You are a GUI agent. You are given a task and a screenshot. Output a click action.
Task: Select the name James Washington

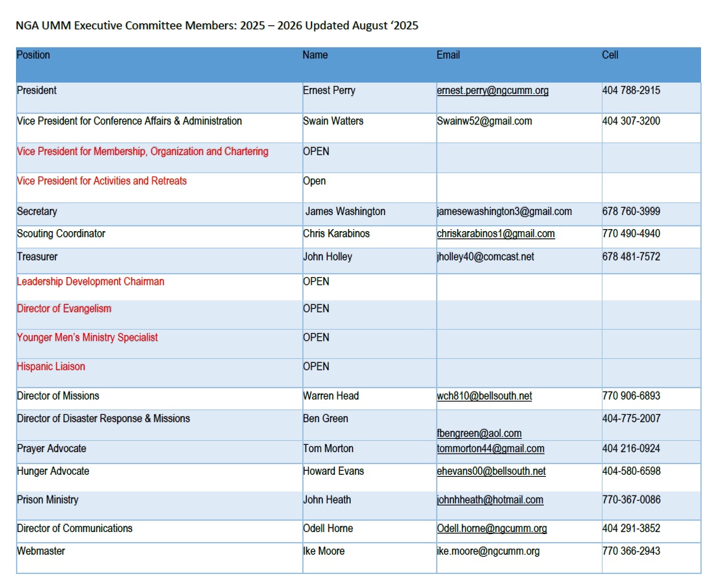[x=345, y=212]
